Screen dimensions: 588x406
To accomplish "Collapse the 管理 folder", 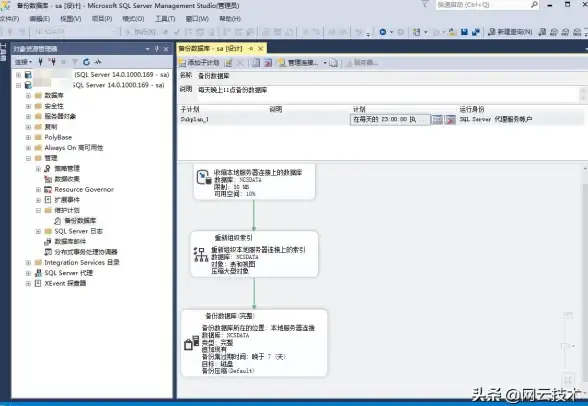I will coord(28,158).
